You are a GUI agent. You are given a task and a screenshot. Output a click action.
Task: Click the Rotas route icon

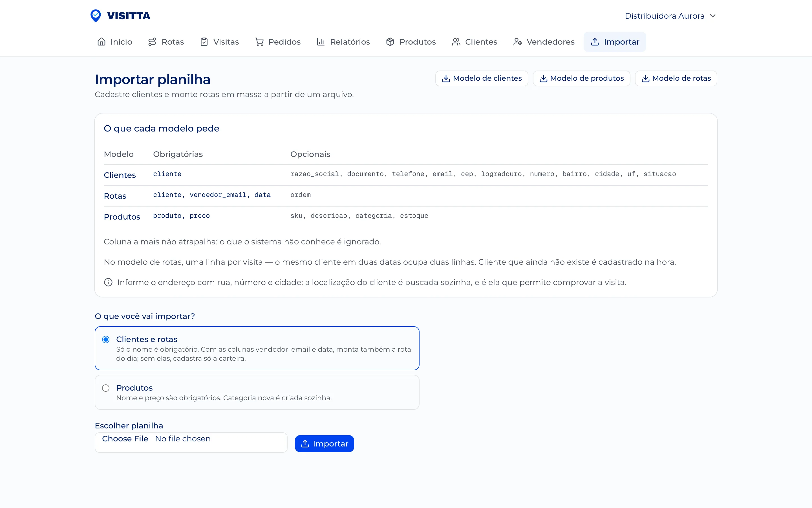(x=152, y=42)
